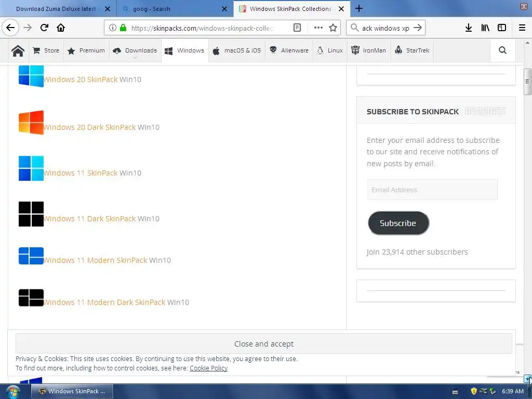Screen dimensions: 532x399
Task: Click the Windows SkinPack taskbar button
Action: 72,391
